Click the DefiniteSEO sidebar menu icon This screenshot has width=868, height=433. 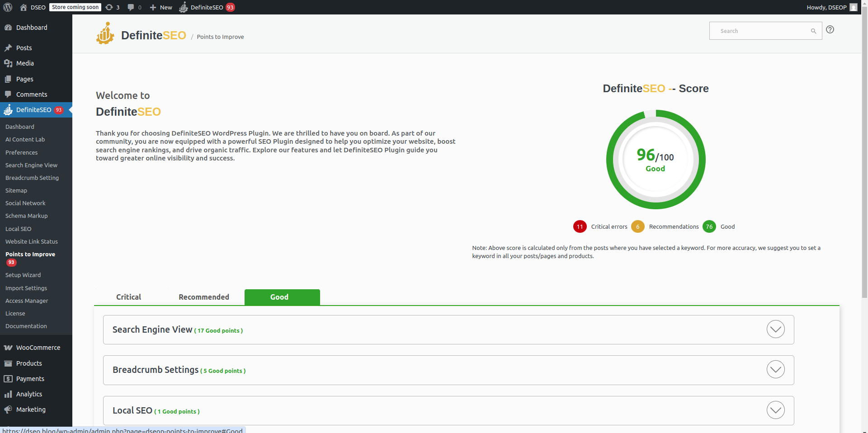[x=8, y=110]
